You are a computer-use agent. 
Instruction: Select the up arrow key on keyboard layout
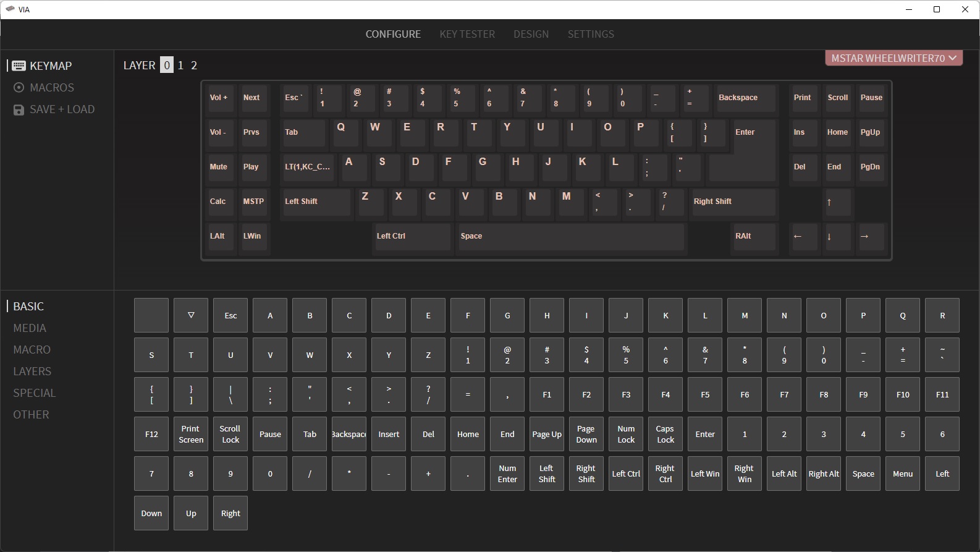click(x=838, y=202)
